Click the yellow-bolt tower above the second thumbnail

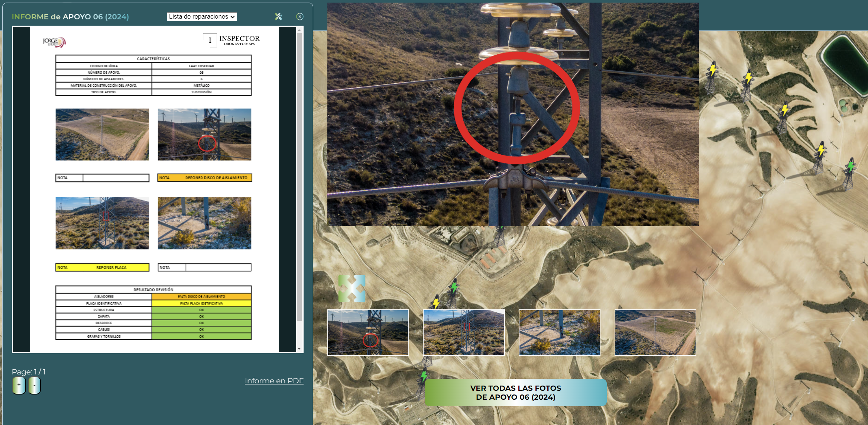[436, 302]
